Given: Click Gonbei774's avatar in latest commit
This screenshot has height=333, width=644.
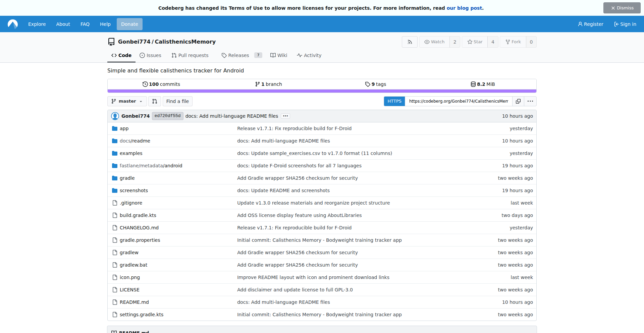Looking at the screenshot, I should pos(115,116).
